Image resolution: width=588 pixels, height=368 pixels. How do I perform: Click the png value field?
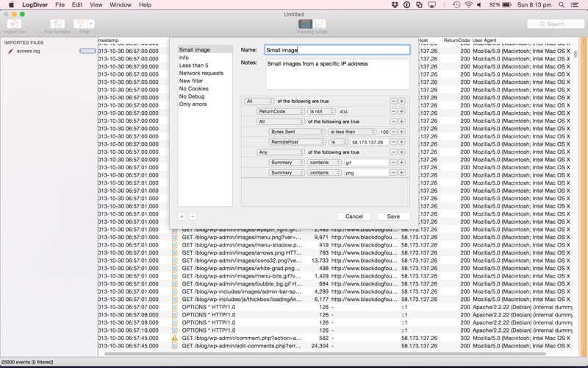[366, 173]
